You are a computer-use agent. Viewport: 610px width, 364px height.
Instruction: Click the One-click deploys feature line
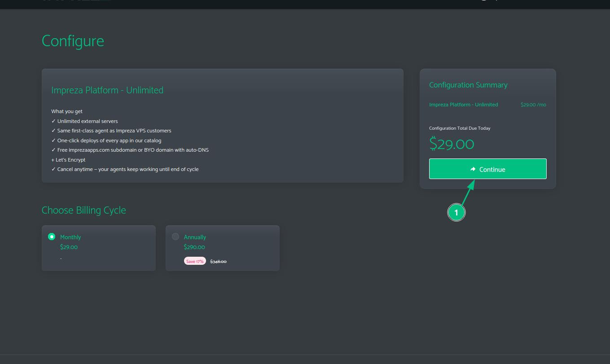(106, 140)
